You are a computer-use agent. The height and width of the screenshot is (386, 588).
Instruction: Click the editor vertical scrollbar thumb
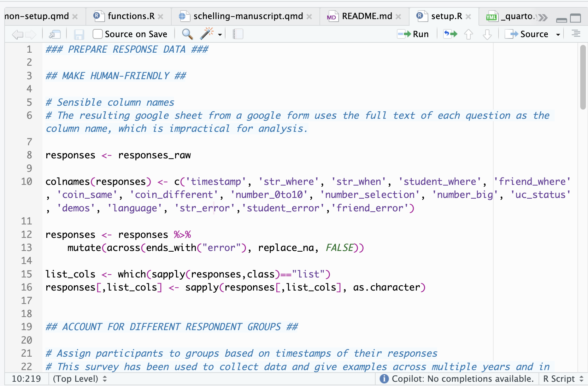(583, 78)
